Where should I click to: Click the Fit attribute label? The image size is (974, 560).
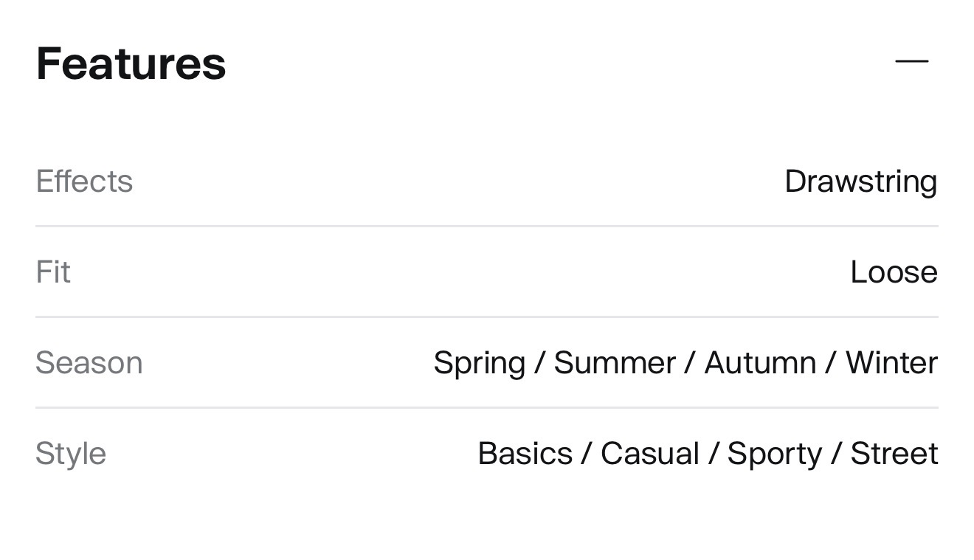pos(53,272)
